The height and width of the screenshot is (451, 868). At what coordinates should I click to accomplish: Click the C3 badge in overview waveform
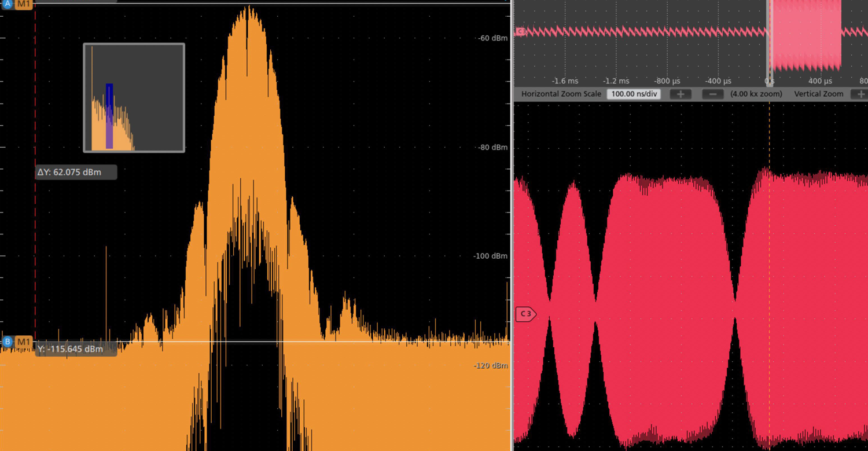[520, 32]
